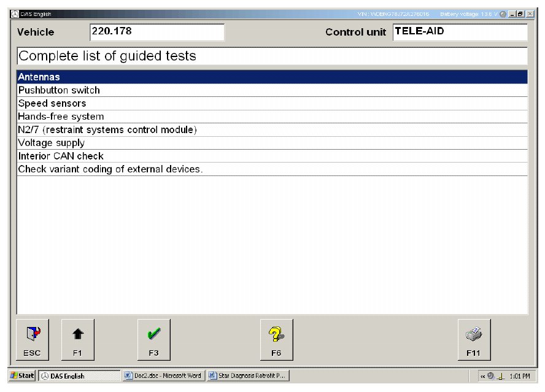Open help with F6 question mark icon
Viewport: 545px width, 392px height.
pyautogui.click(x=276, y=340)
